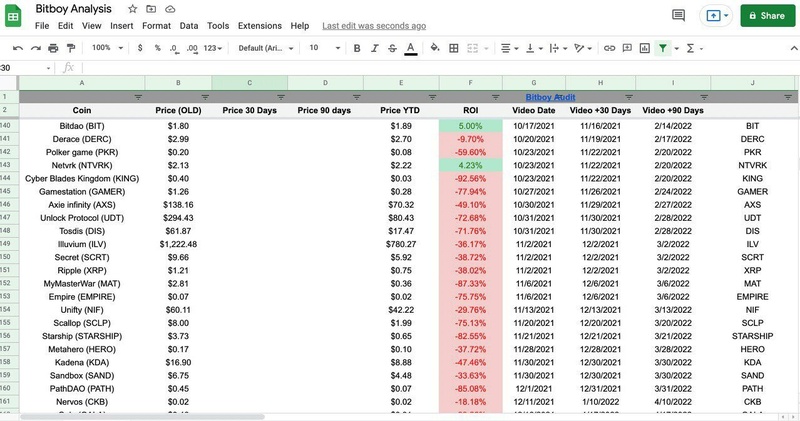800x421 pixels.
Task: Click the Insert comment icon
Action: click(x=627, y=48)
